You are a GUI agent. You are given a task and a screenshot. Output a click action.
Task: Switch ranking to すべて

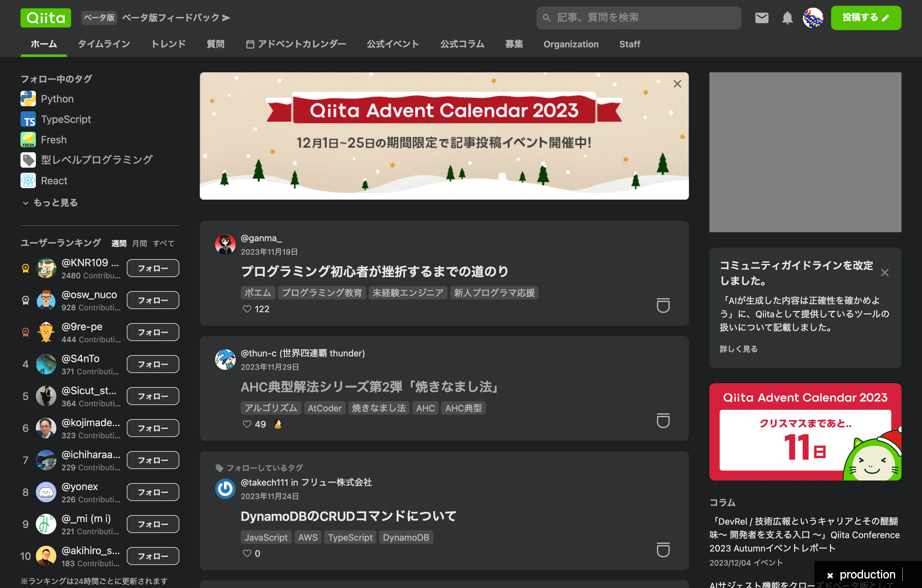[164, 243]
